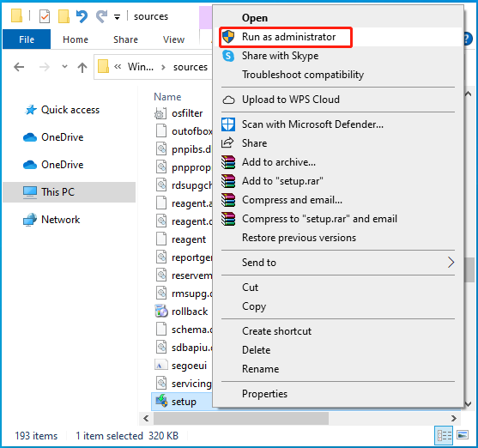Open the Recent locations dropdown chevron

64,66
